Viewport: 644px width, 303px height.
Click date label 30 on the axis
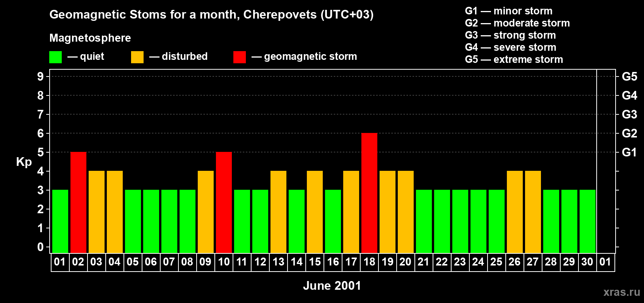point(587,262)
